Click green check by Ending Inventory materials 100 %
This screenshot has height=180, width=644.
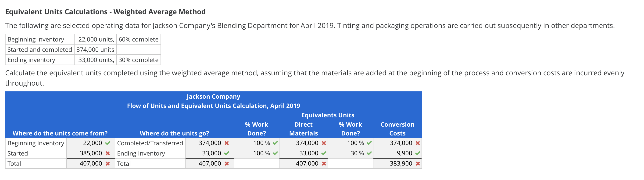(275, 153)
